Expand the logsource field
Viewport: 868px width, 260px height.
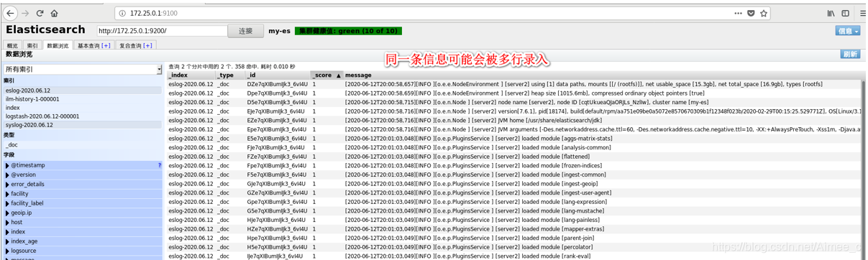coord(8,251)
